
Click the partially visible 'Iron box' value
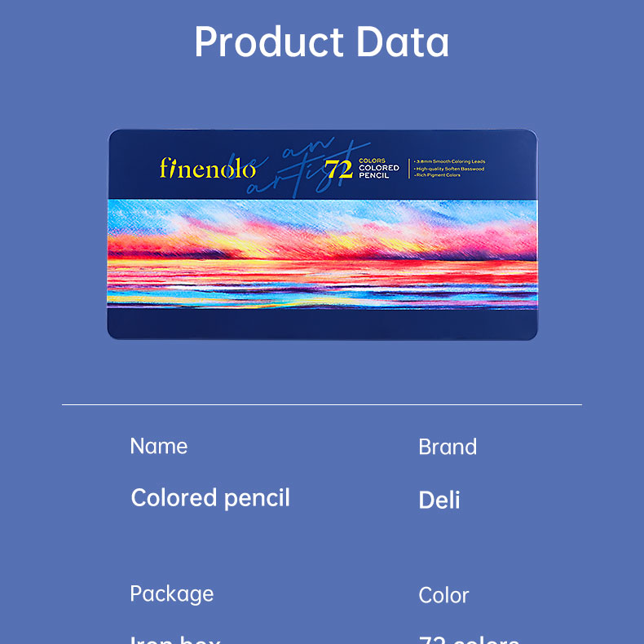coord(175,638)
